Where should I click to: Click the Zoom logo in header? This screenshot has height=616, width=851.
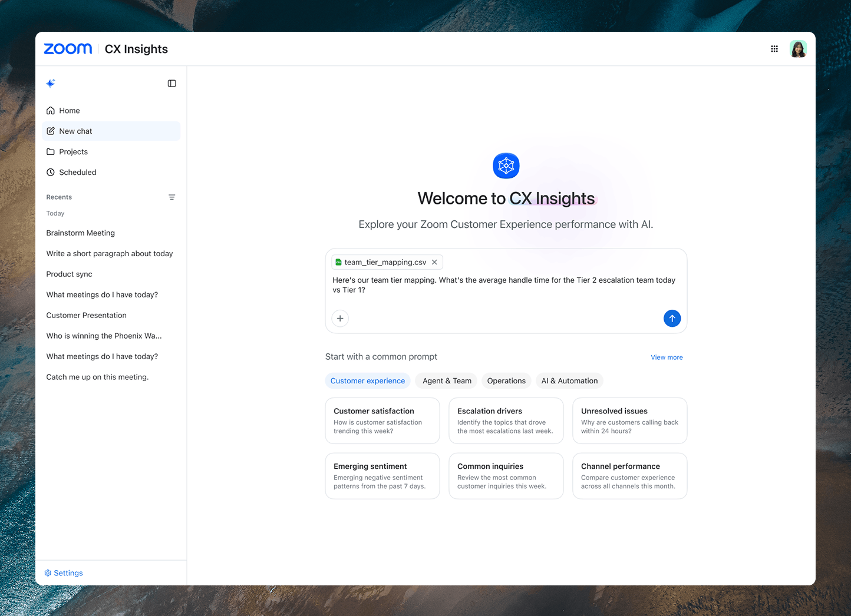tap(68, 49)
